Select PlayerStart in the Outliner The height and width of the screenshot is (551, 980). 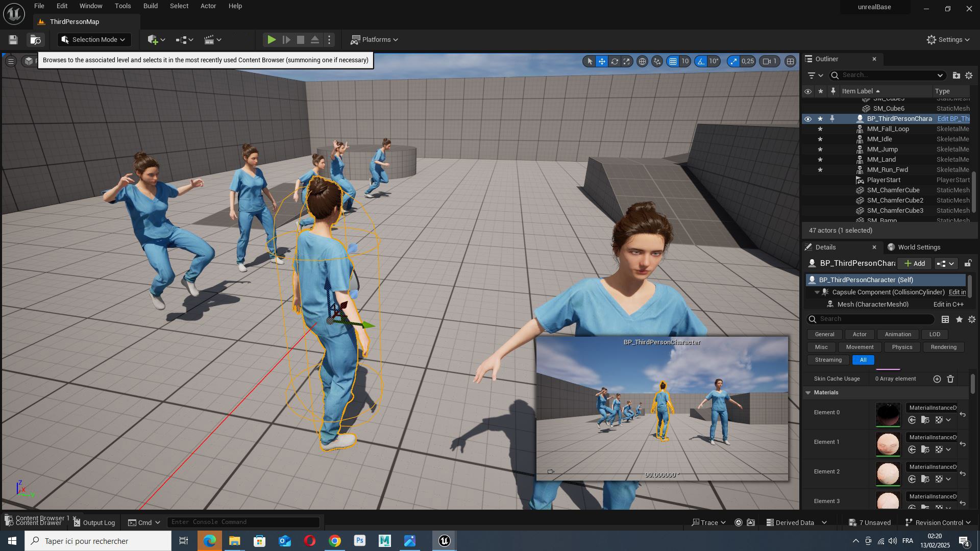pyautogui.click(x=883, y=180)
